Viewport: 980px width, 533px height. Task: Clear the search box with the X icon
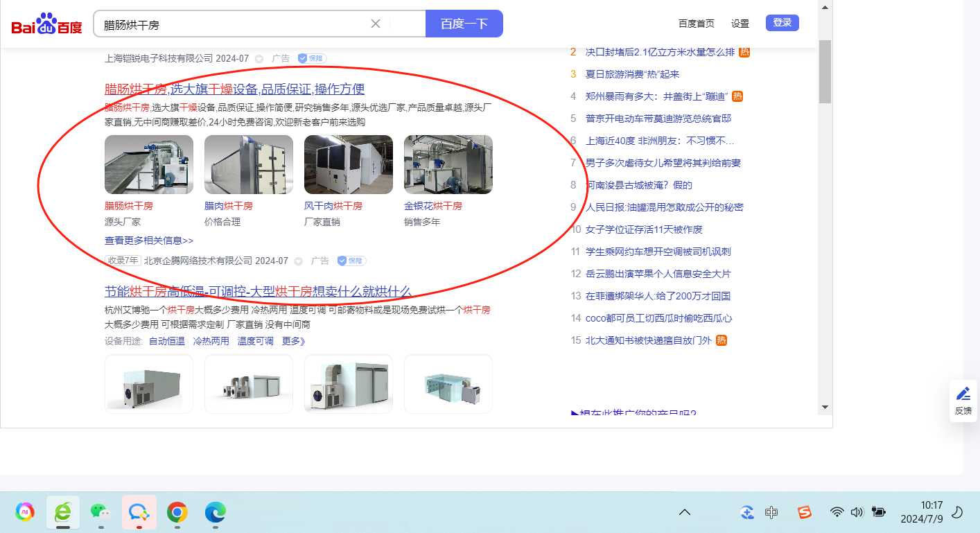(376, 24)
